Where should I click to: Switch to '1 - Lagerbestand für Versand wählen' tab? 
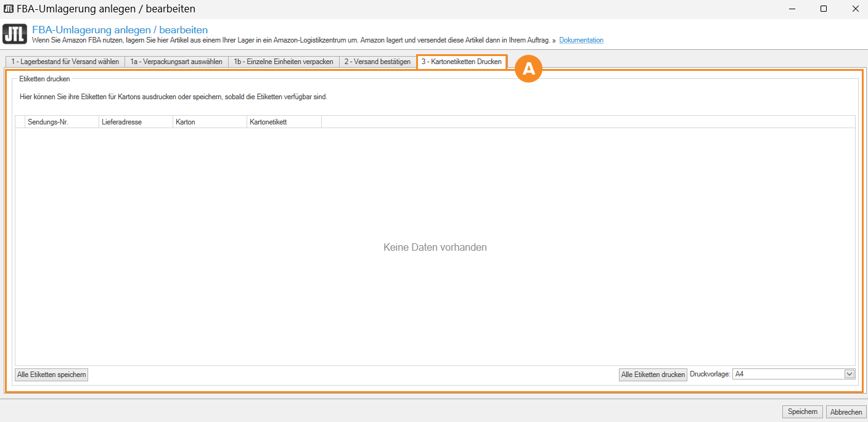click(x=65, y=62)
